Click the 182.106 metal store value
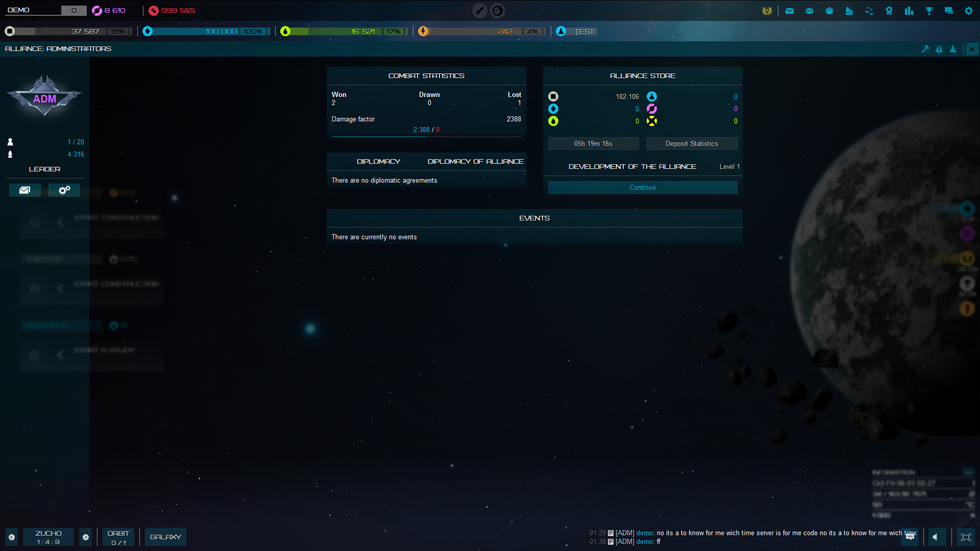The height and width of the screenshot is (551, 980). pos(627,97)
